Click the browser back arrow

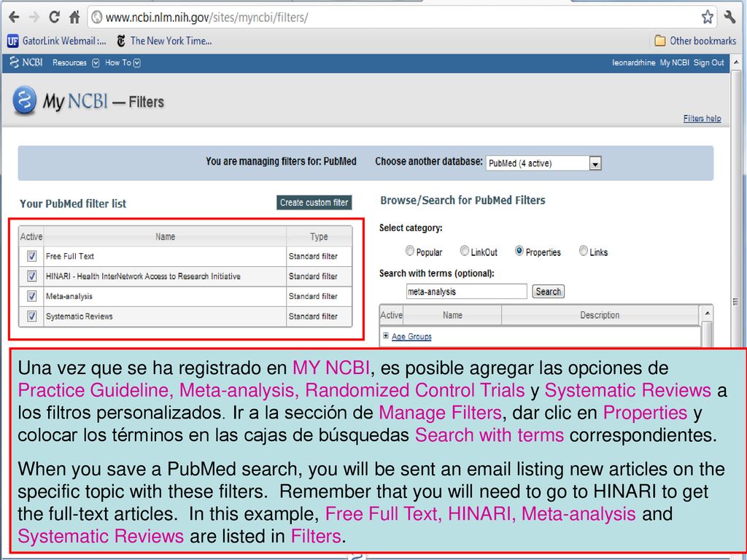(x=15, y=17)
